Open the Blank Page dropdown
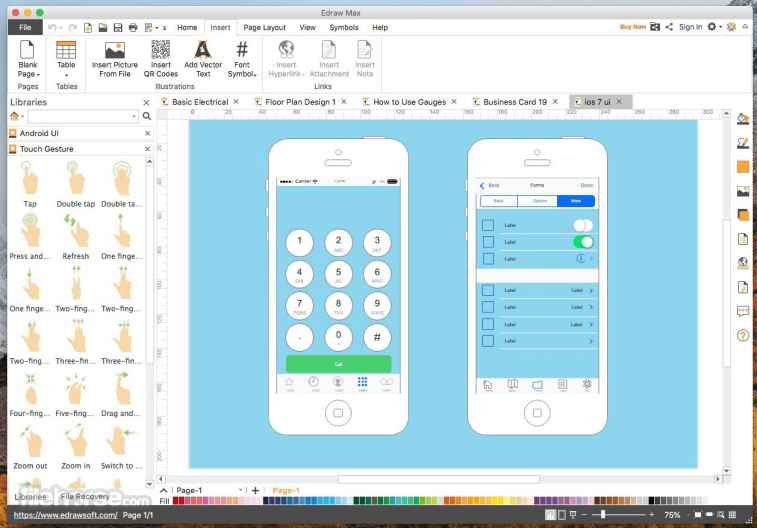757x528 pixels. [x=28, y=74]
